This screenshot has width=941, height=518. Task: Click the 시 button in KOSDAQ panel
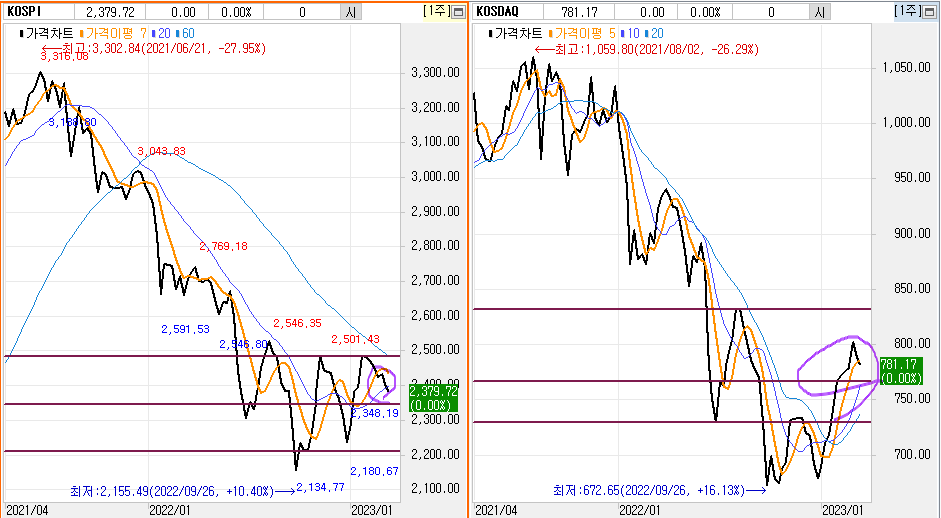point(819,12)
